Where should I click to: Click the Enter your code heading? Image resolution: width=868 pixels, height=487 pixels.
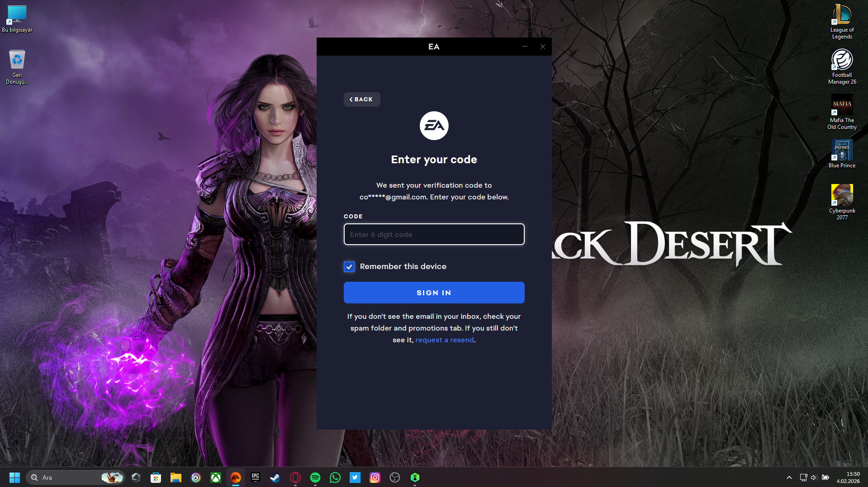point(434,160)
